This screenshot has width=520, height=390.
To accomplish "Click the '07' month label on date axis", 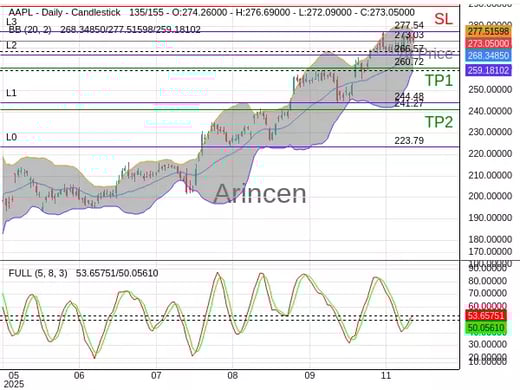I will tap(156, 376).
